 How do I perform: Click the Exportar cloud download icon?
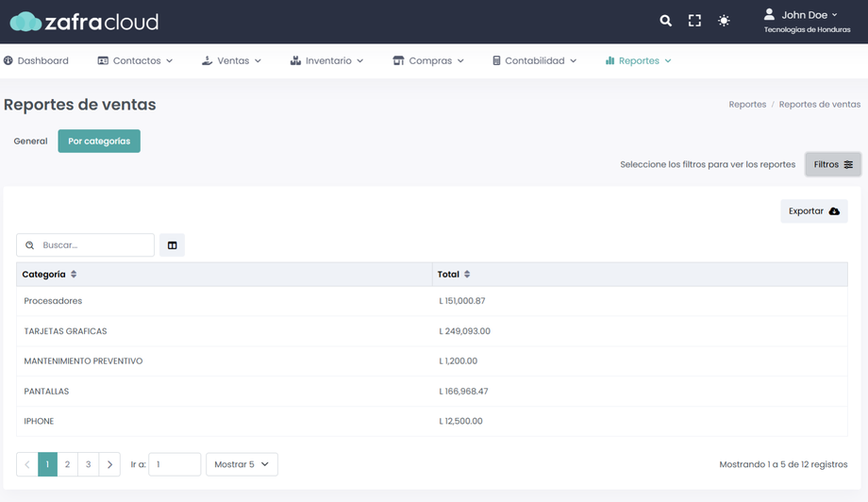pyautogui.click(x=834, y=211)
